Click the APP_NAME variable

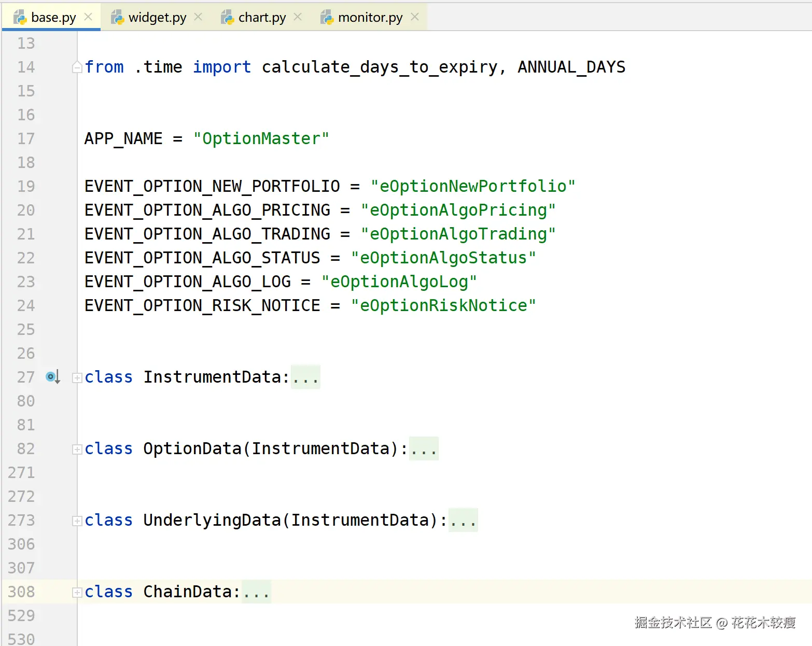[123, 138]
